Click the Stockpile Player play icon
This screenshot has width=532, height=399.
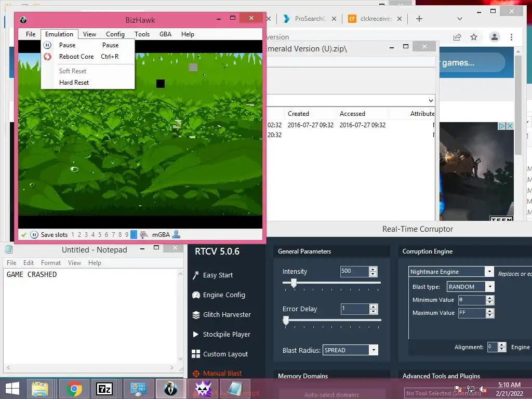click(x=195, y=334)
